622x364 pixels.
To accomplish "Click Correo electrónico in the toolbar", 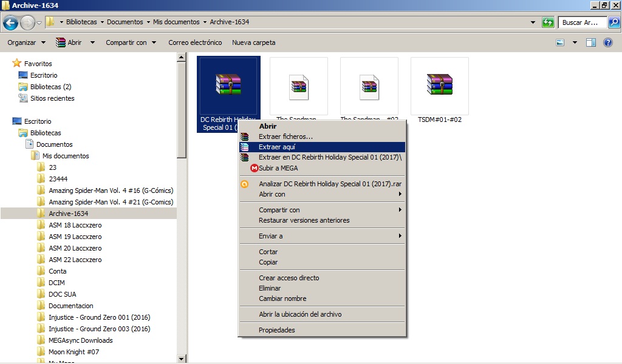I will [x=195, y=42].
